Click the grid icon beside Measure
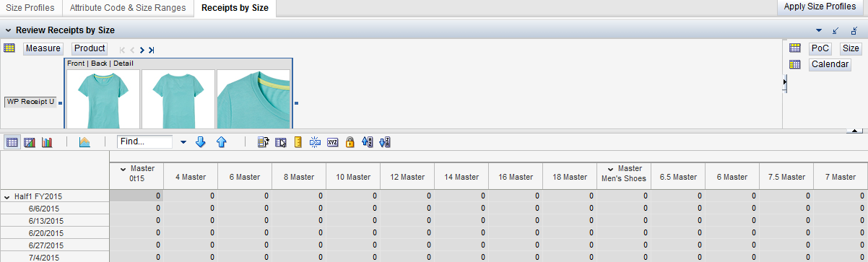 pyautogui.click(x=10, y=48)
